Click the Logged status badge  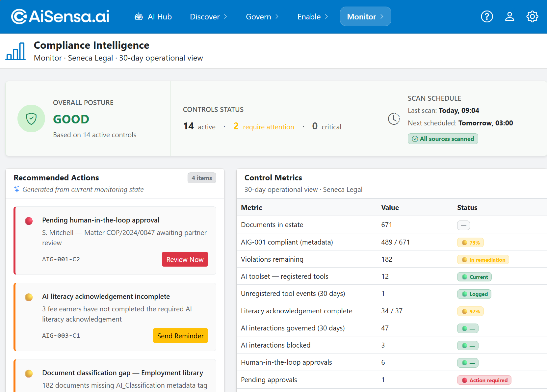pos(474,294)
